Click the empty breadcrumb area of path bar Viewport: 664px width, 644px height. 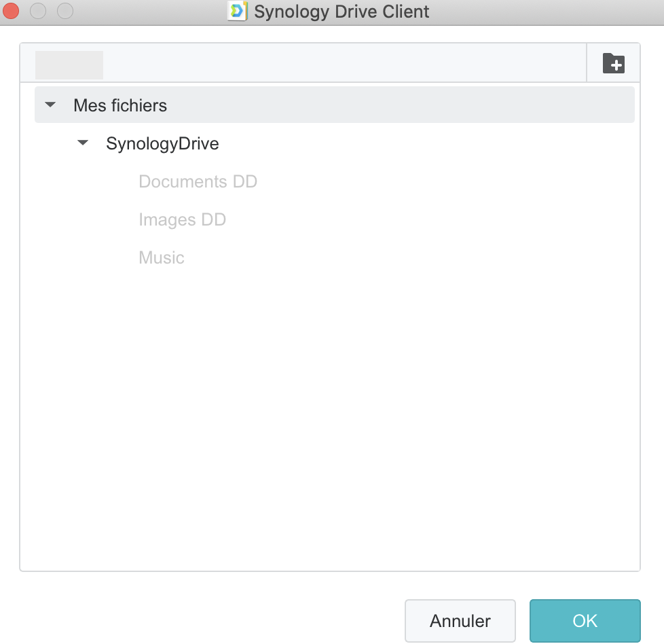click(344, 62)
